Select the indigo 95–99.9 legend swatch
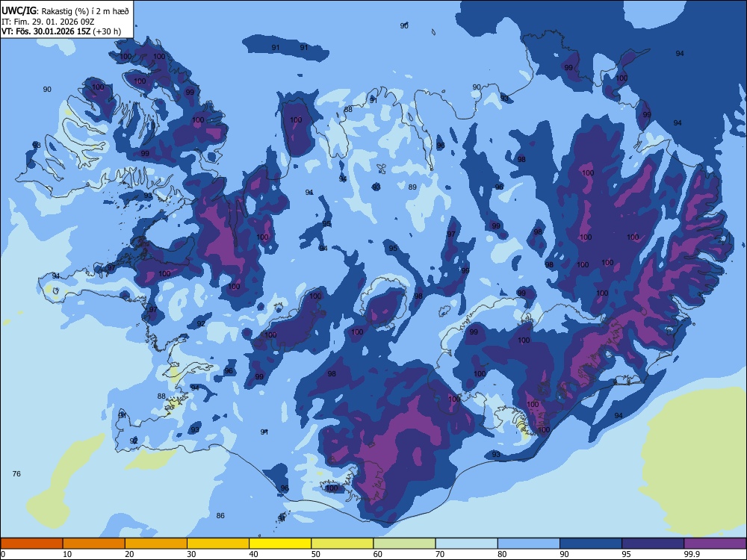Image resolution: width=747 pixels, height=560 pixels. (x=653, y=544)
